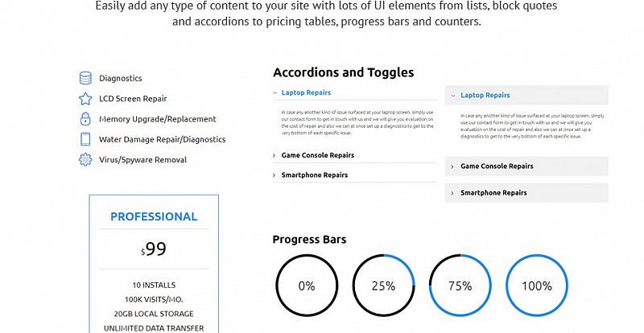The image size is (644, 333).
Task: Click the phone icon for Water Damage Repair
Action: pos(85,139)
